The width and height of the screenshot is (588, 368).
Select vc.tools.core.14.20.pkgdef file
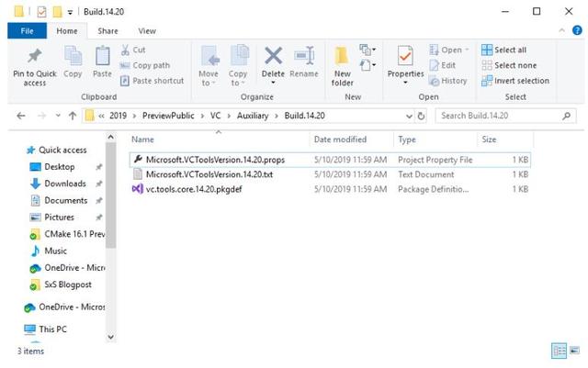pyautogui.click(x=330, y=189)
